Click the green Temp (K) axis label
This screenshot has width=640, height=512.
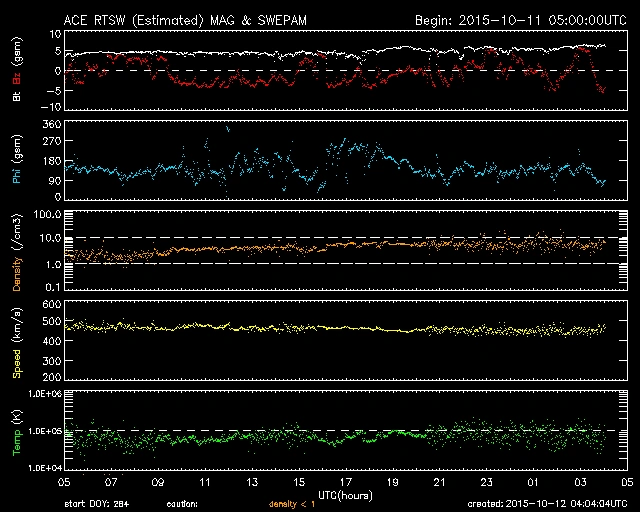tap(15, 432)
